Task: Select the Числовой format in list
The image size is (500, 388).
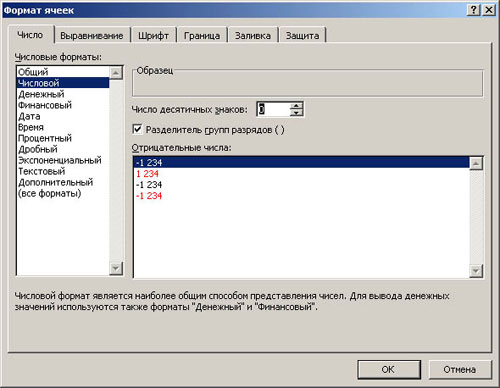Action: (x=63, y=83)
